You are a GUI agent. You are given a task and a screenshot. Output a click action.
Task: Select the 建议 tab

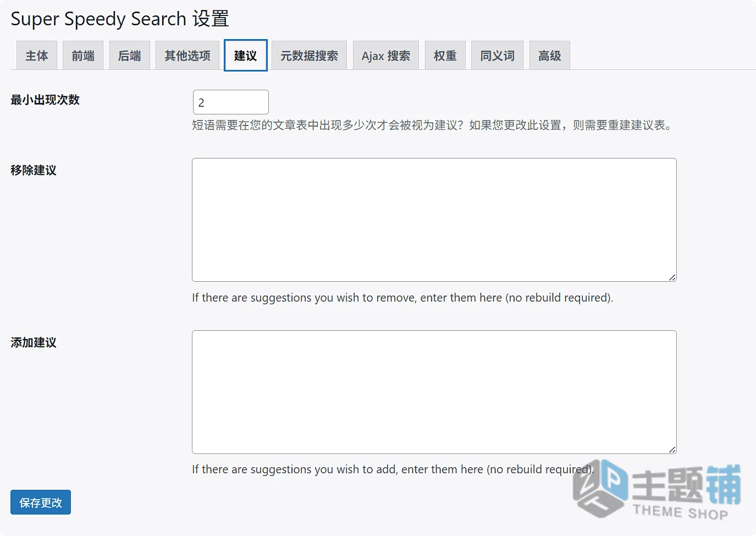245,56
